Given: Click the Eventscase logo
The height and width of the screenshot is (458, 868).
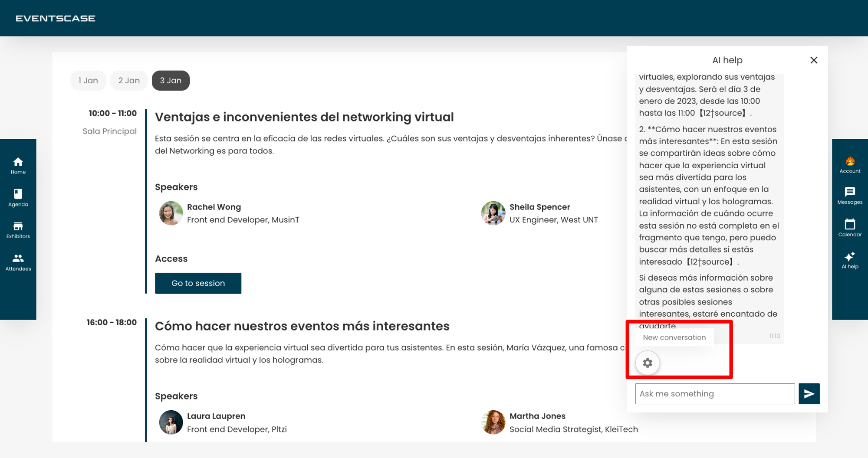Looking at the screenshot, I should (56, 18).
